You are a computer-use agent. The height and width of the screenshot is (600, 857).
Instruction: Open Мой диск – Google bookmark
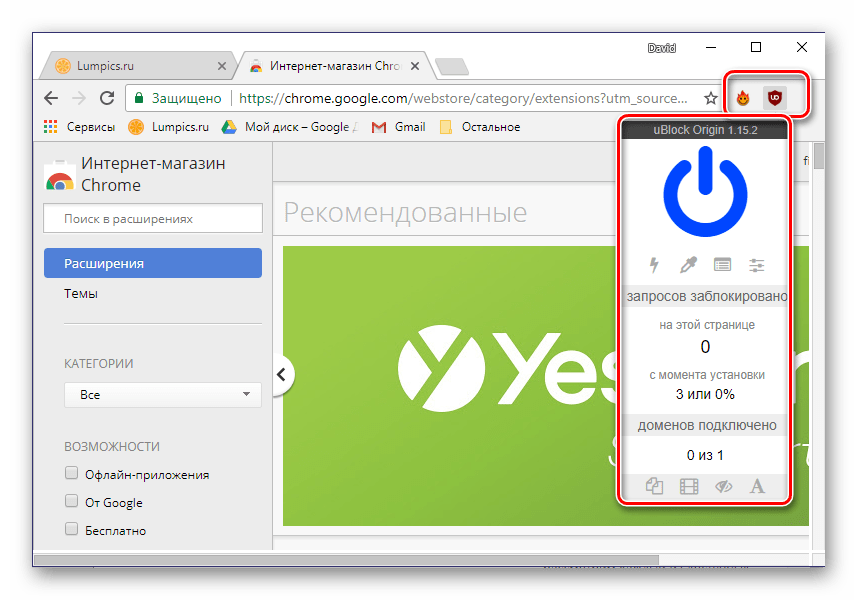point(290,127)
